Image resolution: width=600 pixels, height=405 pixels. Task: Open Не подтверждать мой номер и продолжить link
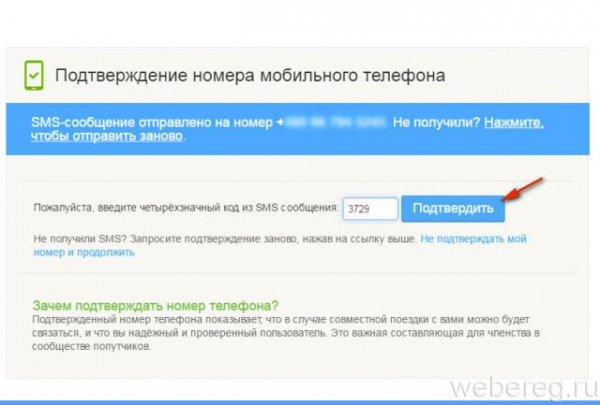pos(280,245)
